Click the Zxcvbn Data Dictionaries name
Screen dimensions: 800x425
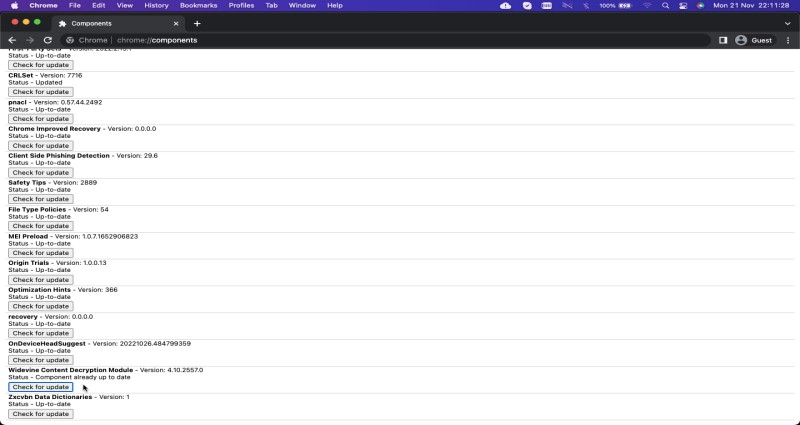(50, 397)
